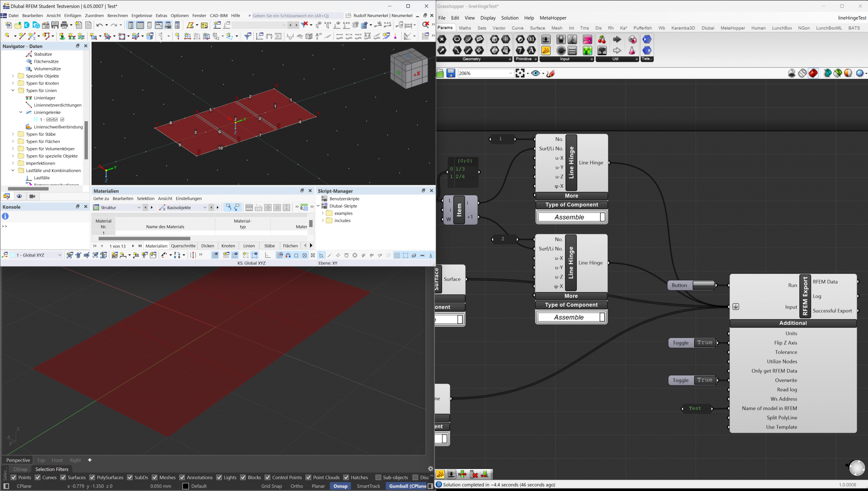Click the Cherry Picker icon in Util

pos(602,39)
